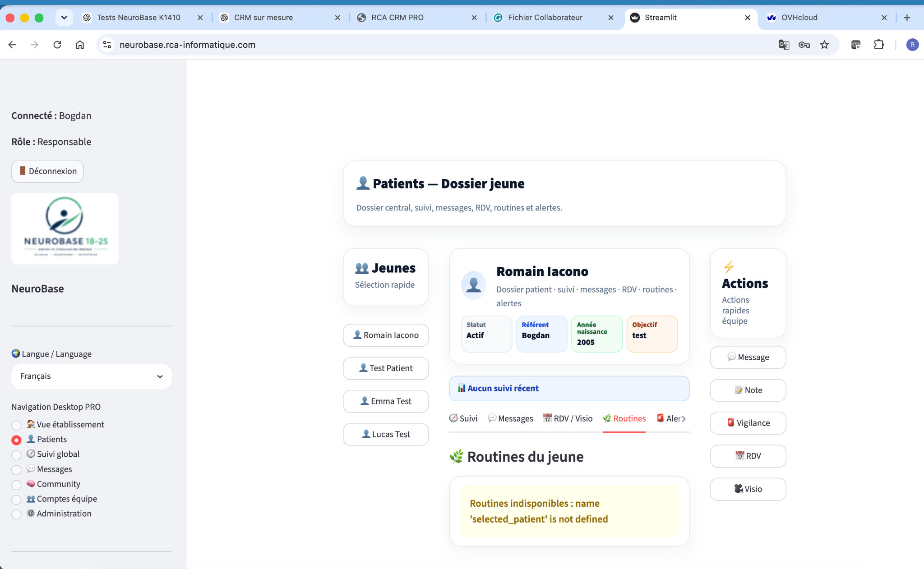The image size is (924, 569).
Task: Click the Statut Actif info card
Action: coord(486,334)
